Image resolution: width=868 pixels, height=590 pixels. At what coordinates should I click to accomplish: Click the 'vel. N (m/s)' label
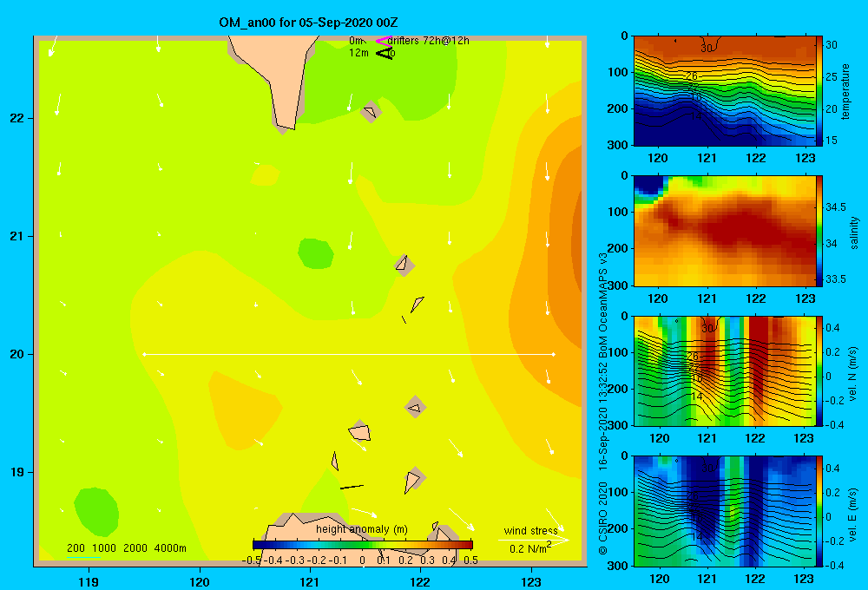tap(853, 374)
